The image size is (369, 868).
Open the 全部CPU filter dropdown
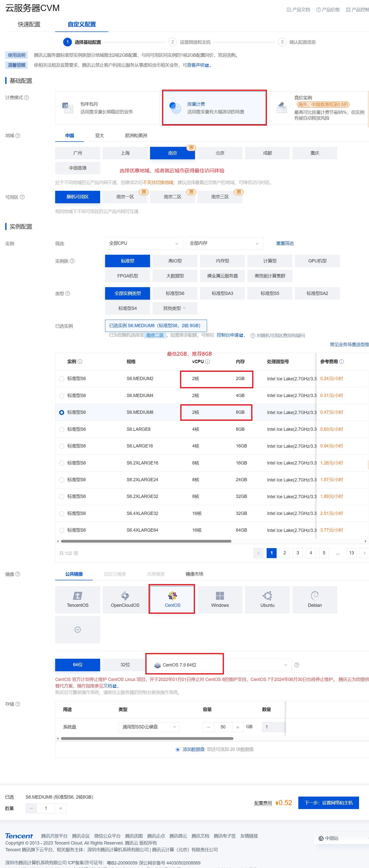(144, 243)
